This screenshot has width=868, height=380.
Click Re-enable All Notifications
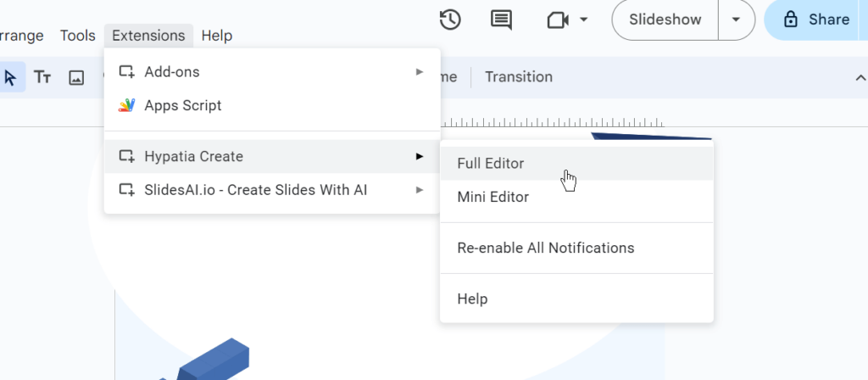pos(545,249)
